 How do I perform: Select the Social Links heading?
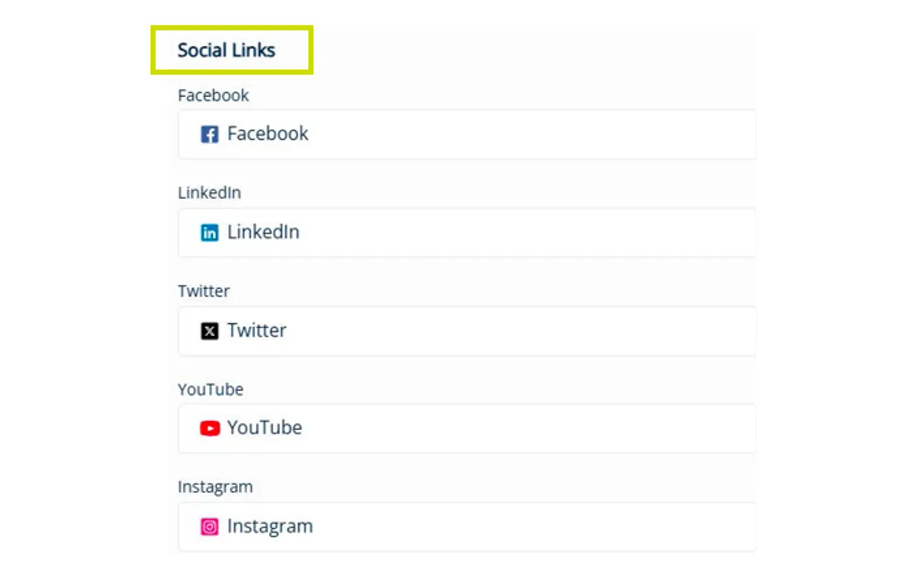tap(226, 50)
